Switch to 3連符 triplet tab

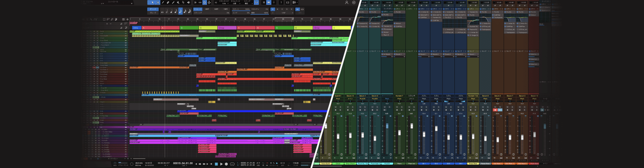(x=207, y=9)
